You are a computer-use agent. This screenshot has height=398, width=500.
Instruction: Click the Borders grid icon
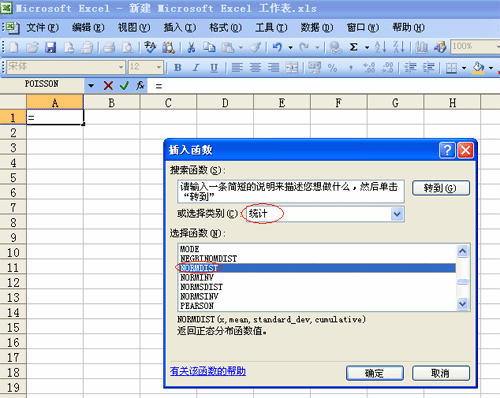point(451,68)
